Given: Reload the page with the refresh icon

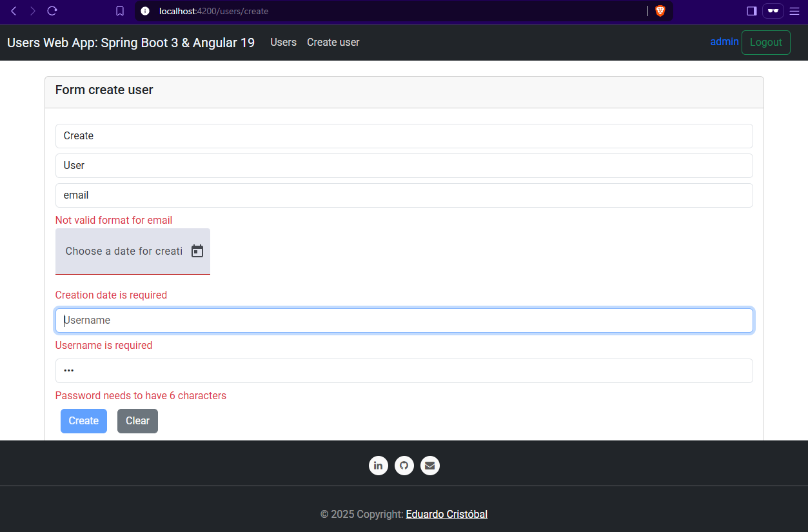Looking at the screenshot, I should tap(52, 11).
